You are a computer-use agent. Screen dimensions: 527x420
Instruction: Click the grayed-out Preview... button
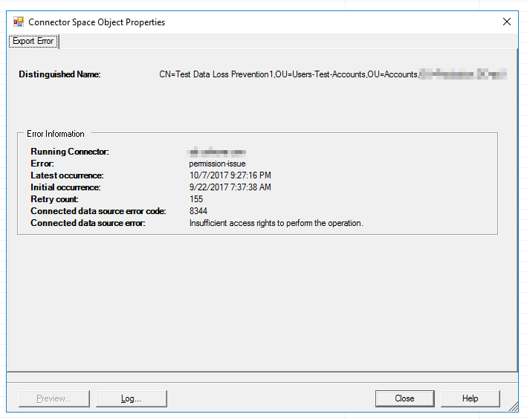[54, 398]
